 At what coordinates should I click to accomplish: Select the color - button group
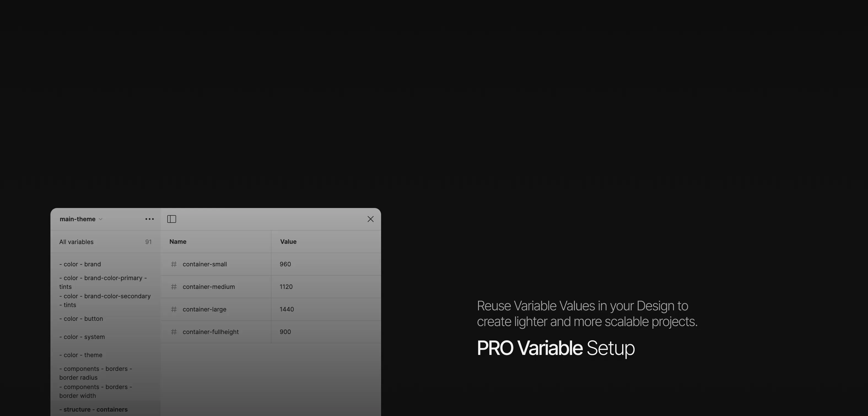(x=81, y=319)
